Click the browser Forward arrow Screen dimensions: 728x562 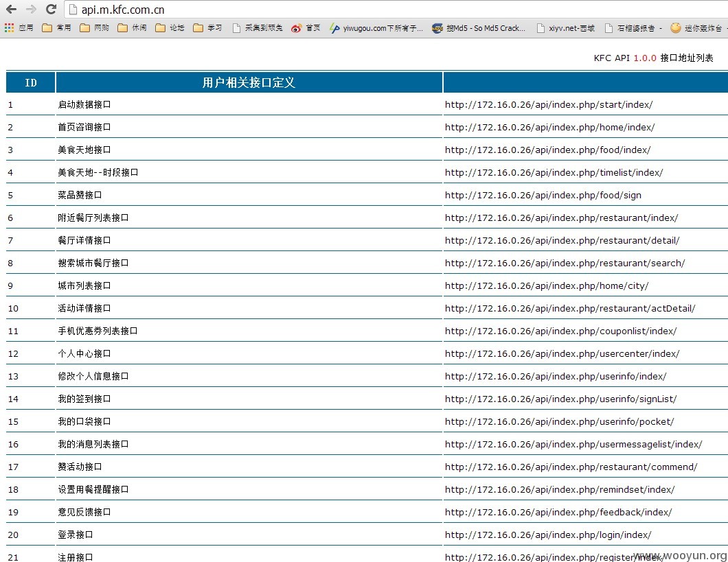pos(31,10)
